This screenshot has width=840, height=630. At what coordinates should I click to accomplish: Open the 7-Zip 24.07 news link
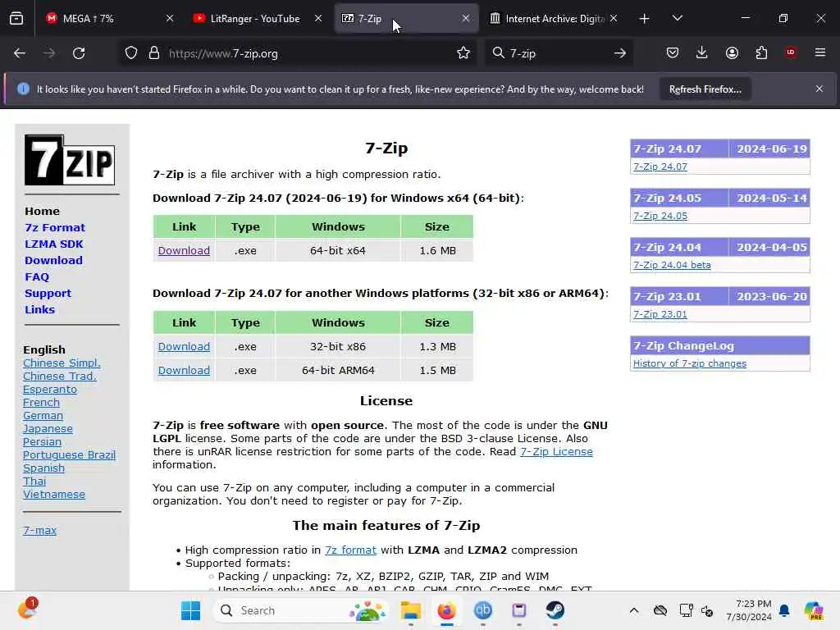[x=660, y=167]
